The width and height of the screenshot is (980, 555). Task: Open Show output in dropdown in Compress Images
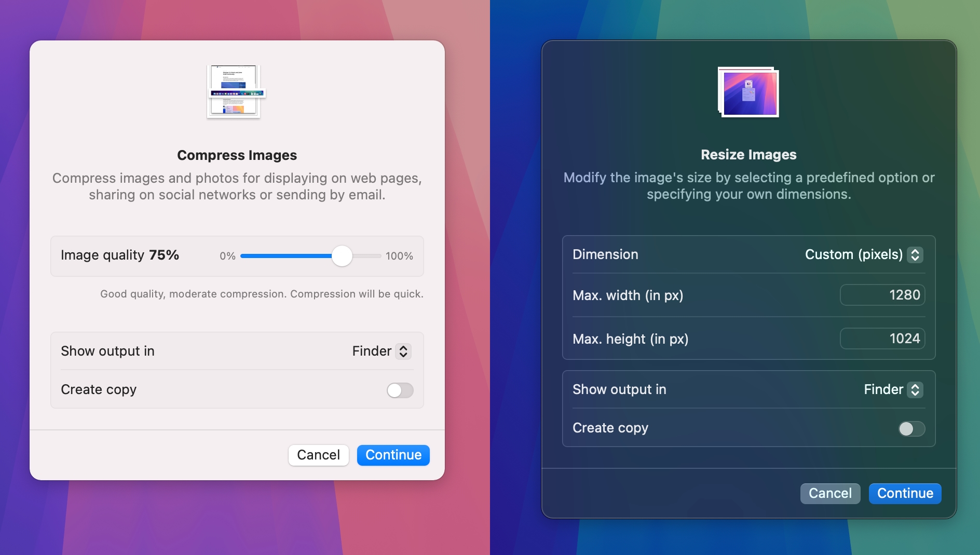point(382,351)
